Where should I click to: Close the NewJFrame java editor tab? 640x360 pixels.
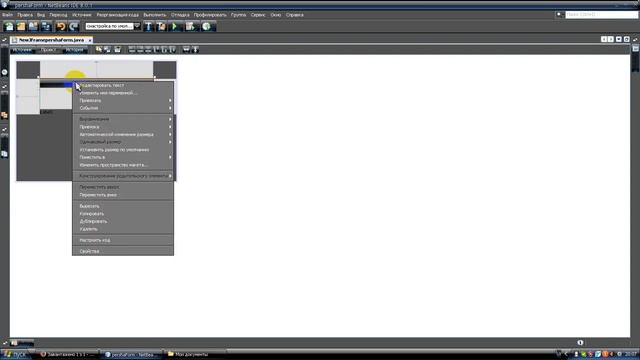(90, 40)
